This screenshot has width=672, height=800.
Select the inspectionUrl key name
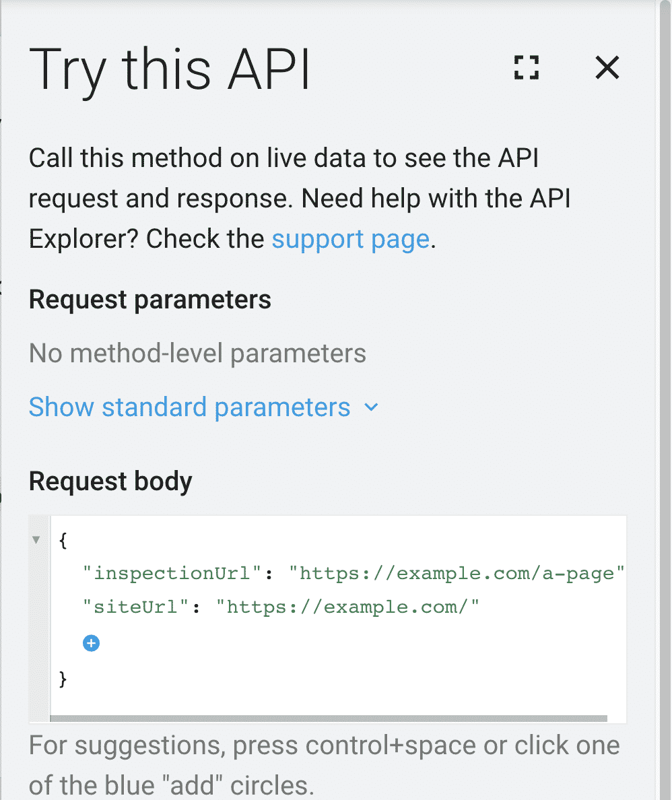tap(172, 573)
